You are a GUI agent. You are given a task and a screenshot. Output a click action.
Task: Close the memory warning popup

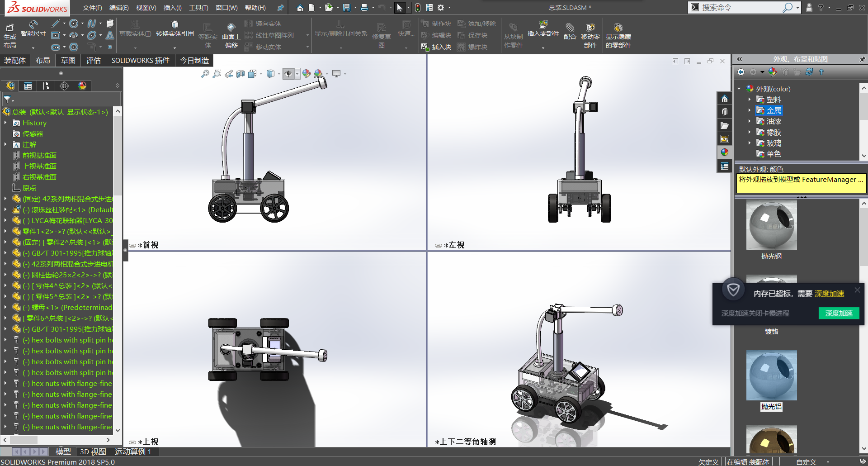click(x=857, y=290)
